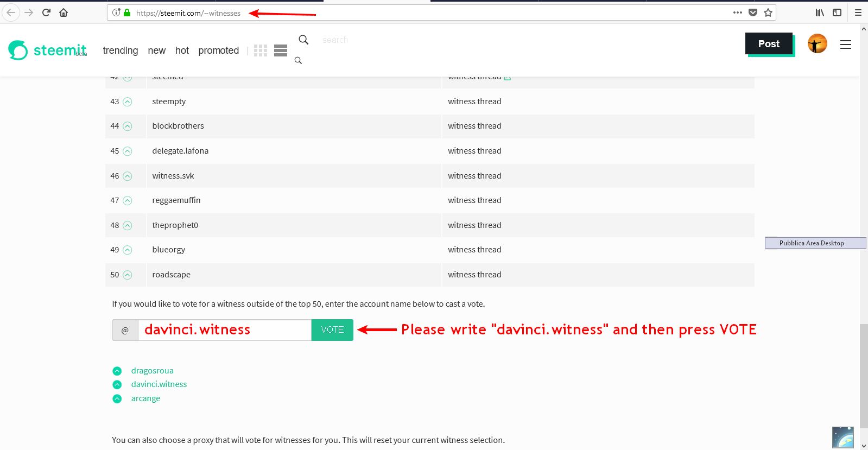Upvote witness witness.svk

[x=128, y=176]
